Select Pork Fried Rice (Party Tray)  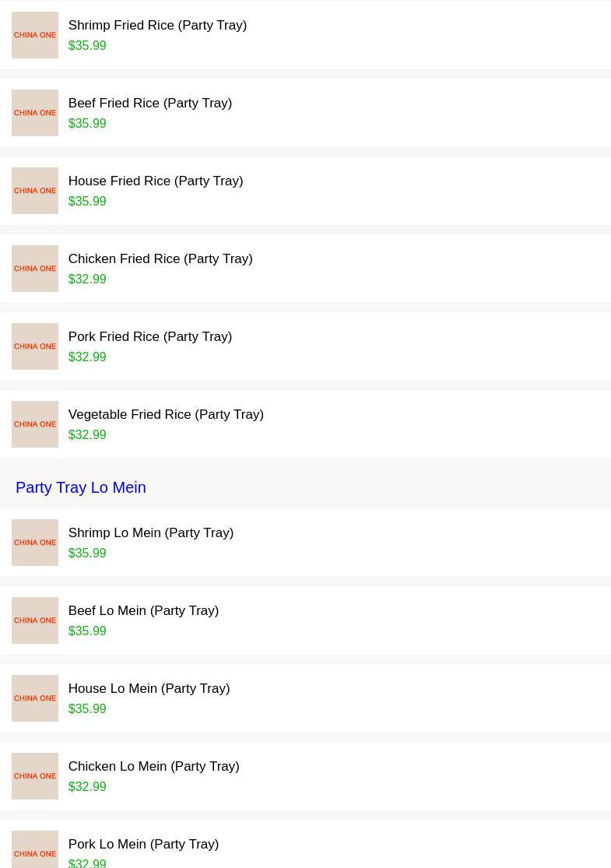pos(149,337)
